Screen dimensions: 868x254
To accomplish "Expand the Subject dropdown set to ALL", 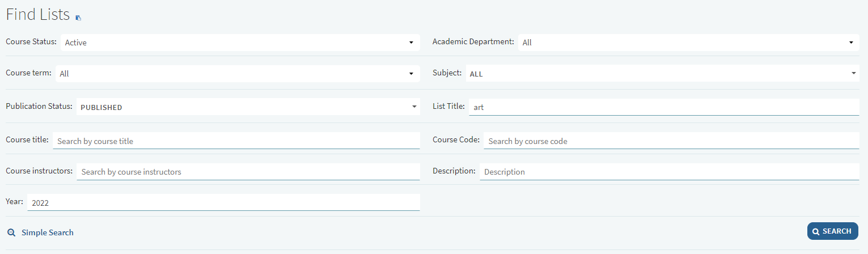I will tap(663, 74).
